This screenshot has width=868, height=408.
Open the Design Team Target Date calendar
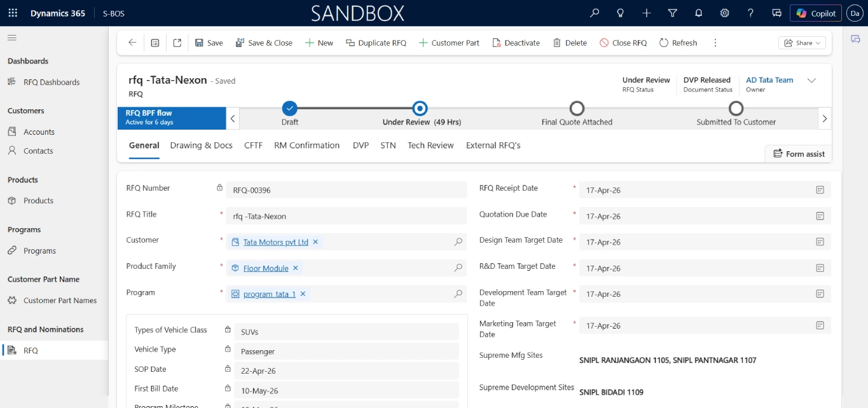point(820,242)
